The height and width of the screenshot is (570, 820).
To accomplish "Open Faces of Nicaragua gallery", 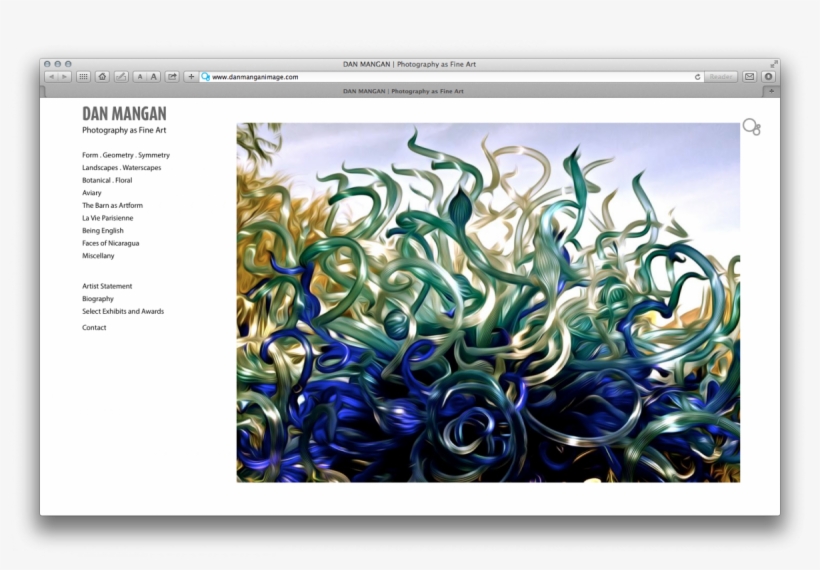I will (110, 243).
